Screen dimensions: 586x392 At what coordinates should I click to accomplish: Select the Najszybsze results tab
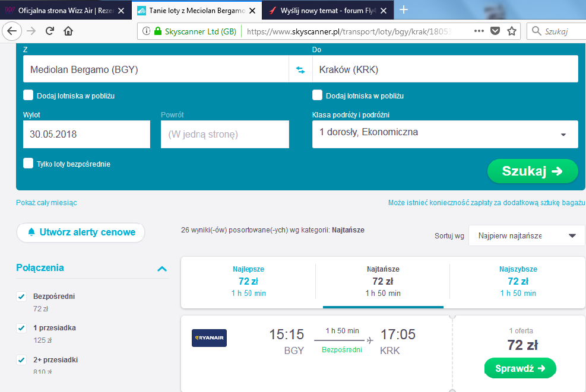pyautogui.click(x=518, y=282)
